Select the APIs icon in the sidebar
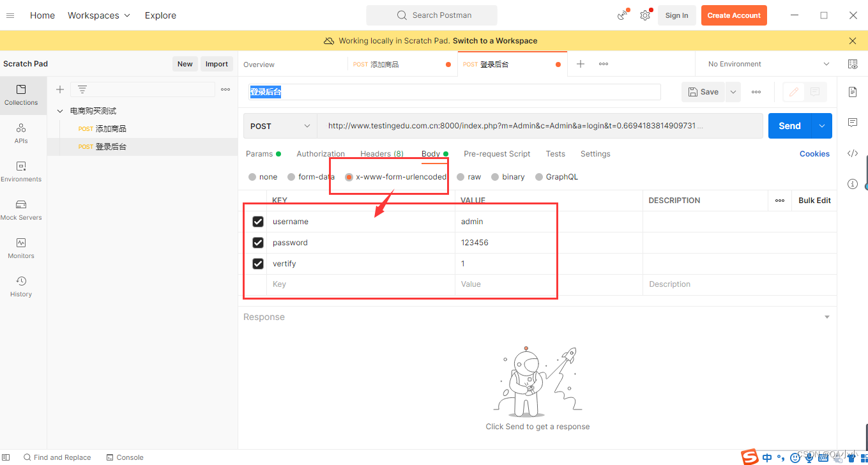This screenshot has height=465, width=868. [x=20, y=132]
